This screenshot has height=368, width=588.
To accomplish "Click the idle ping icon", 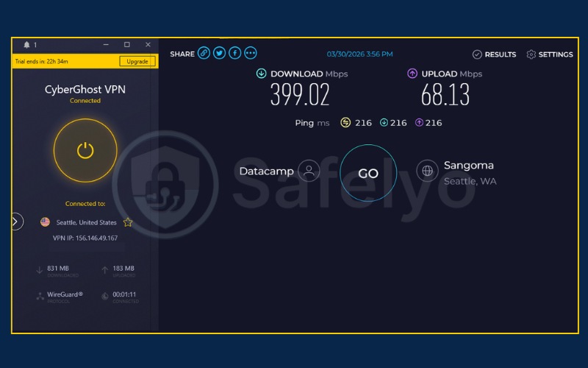I will [x=345, y=122].
